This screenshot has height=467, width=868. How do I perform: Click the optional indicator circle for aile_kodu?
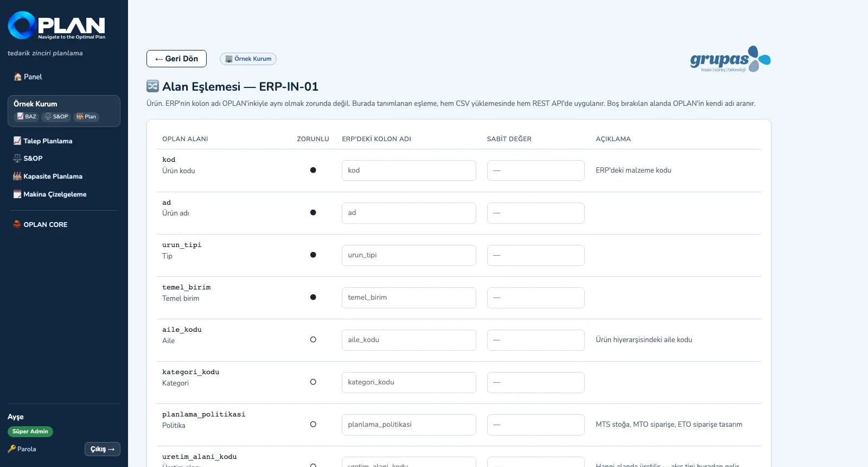pyautogui.click(x=313, y=339)
